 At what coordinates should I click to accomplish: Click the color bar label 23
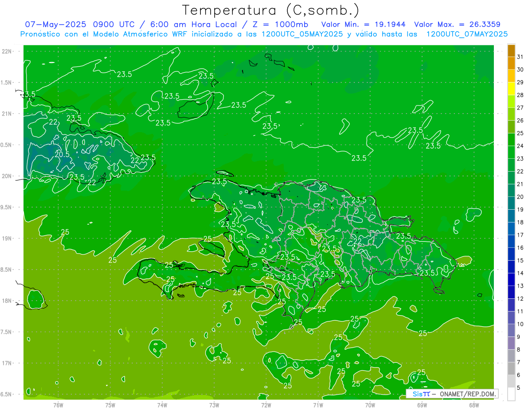pyautogui.click(x=520, y=158)
